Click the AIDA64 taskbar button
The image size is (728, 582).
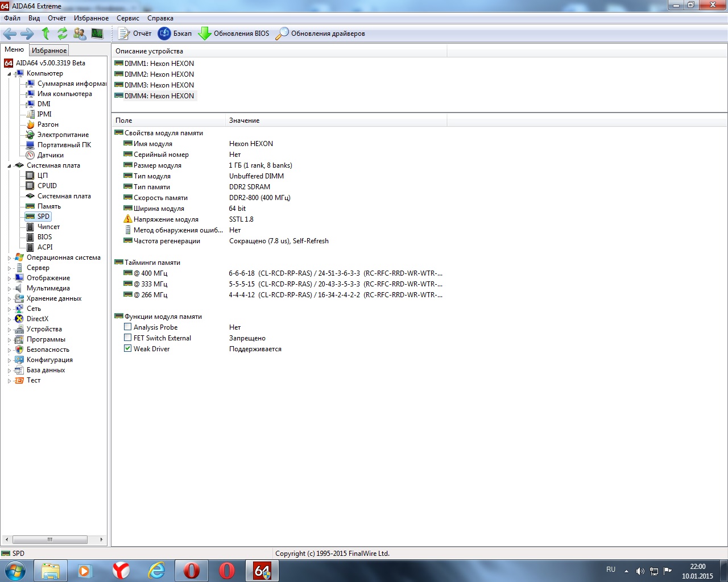pyautogui.click(x=262, y=570)
